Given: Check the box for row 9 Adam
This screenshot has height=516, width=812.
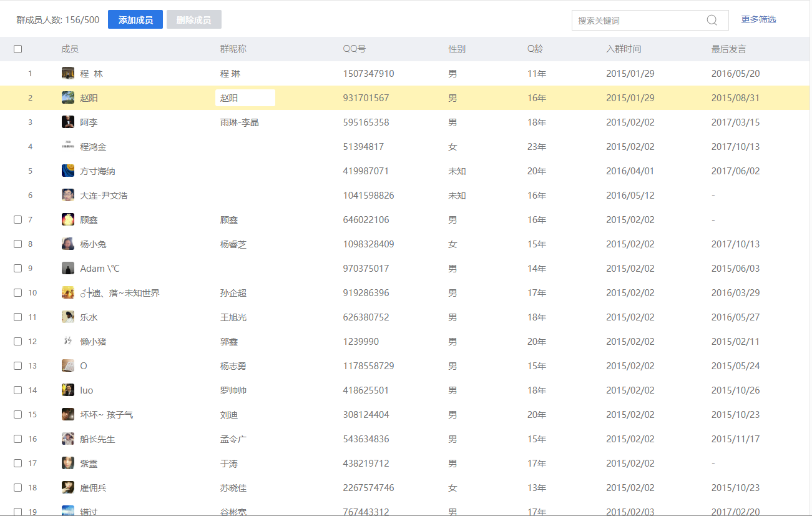Looking at the screenshot, I should (17, 268).
